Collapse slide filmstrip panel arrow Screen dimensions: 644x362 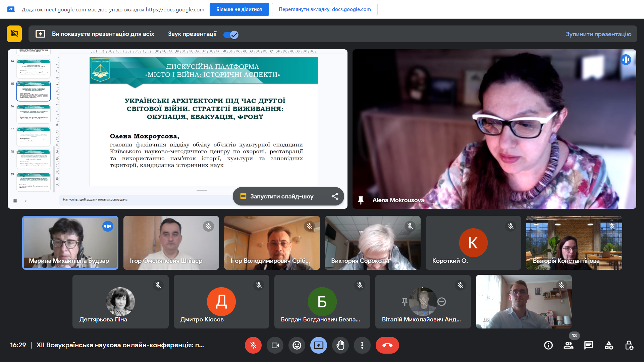pos(26,201)
